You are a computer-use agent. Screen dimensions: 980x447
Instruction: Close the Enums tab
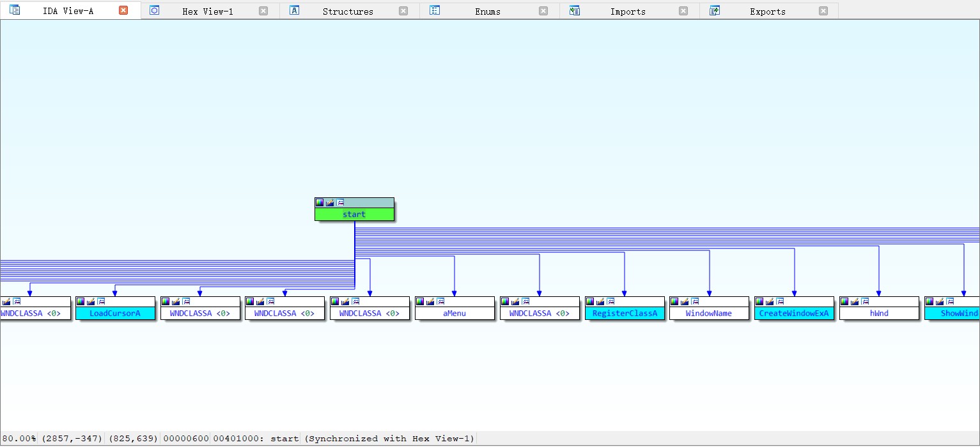coord(543,11)
